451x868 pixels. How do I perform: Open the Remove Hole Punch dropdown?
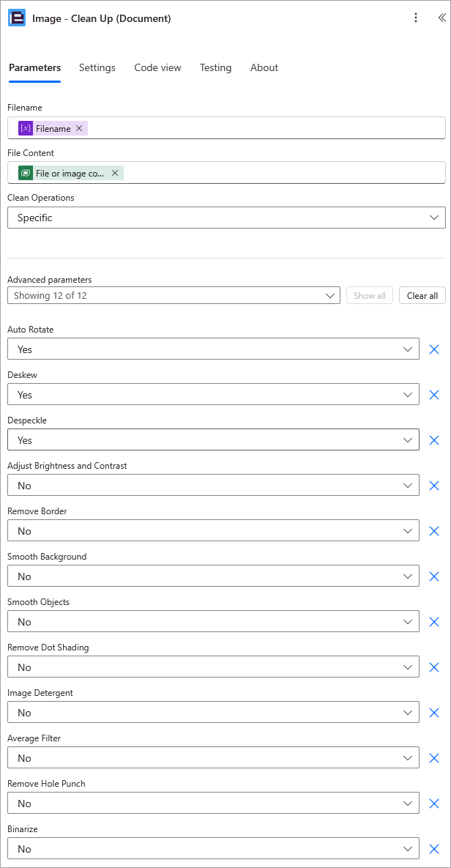(x=213, y=804)
